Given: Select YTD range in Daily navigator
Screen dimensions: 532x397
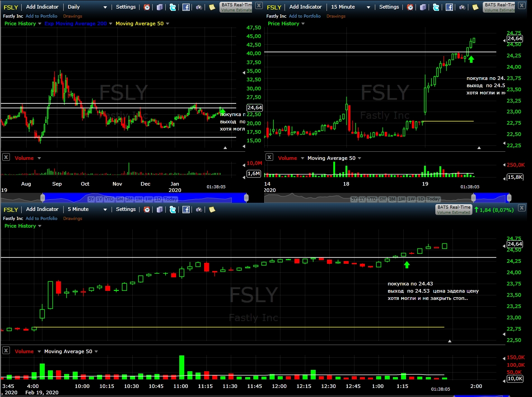Looking at the screenshot, I should pyautogui.click(x=109, y=199).
